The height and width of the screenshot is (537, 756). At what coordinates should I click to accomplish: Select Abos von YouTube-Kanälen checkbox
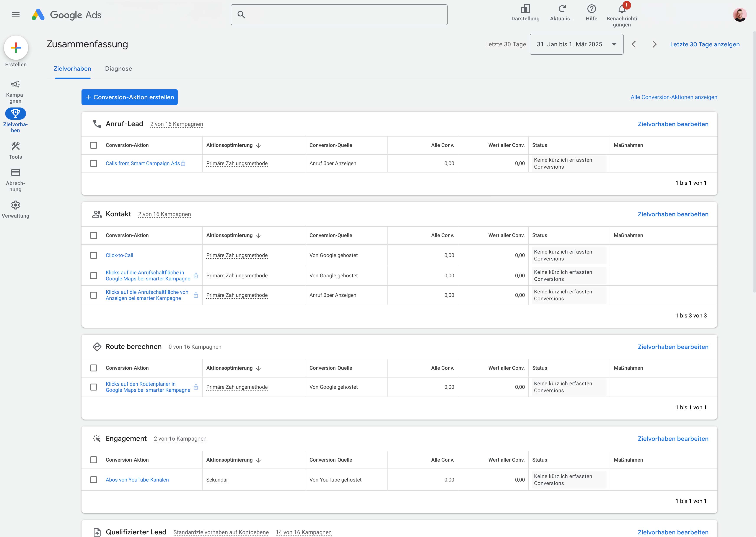point(94,480)
